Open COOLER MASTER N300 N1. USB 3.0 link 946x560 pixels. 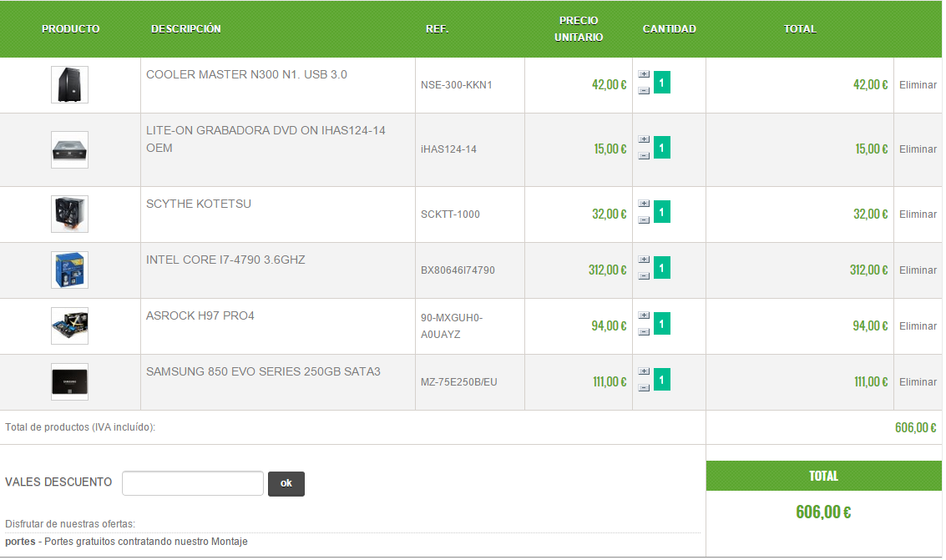pos(246,75)
